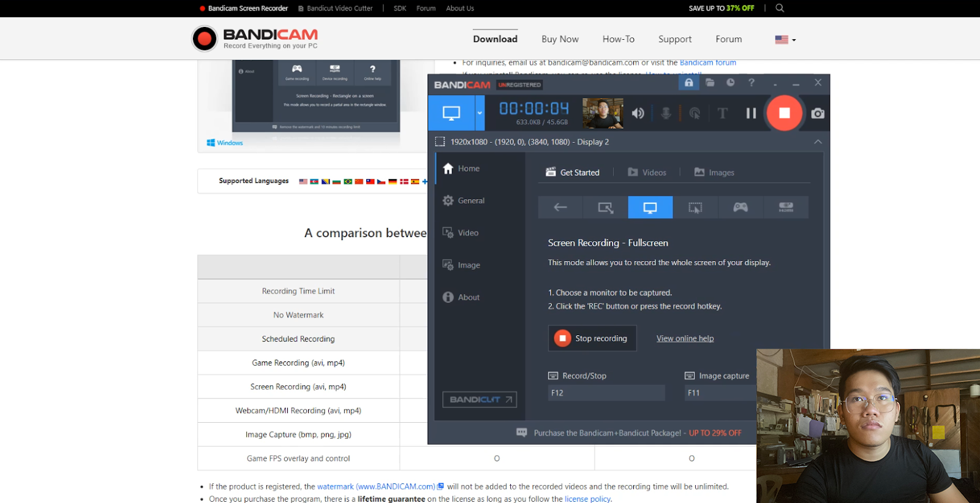The height and width of the screenshot is (503, 980).
Task: Click the Bandicam website logo
Action: 255,39
